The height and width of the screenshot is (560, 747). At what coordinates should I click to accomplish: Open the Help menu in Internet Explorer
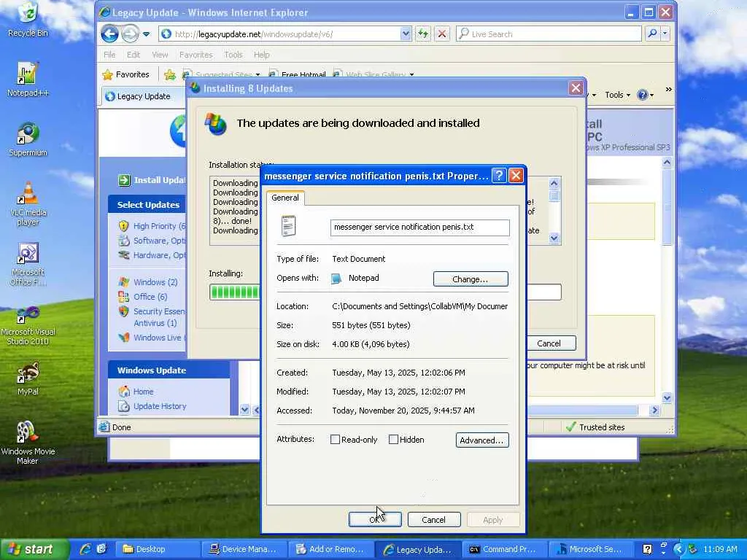[262, 55]
